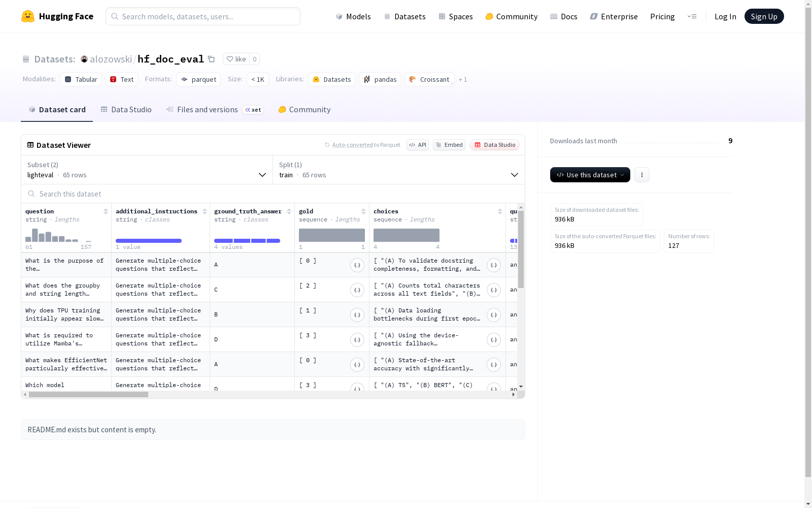Viewport: 812px width, 508px height.
Task: Open the dataset viewer API button
Action: (x=418, y=145)
